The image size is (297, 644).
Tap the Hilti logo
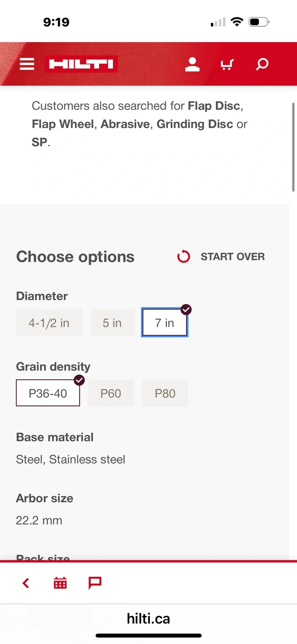pyautogui.click(x=81, y=64)
